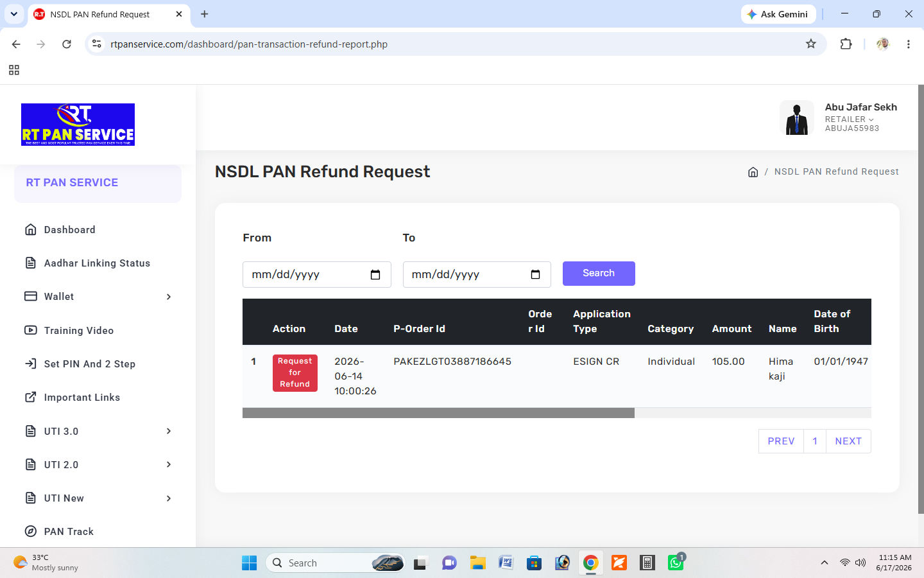Viewport: 924px width, 578px height.
Task: Expand the UTI 2.0 submenu chevron
Action: 169,464
